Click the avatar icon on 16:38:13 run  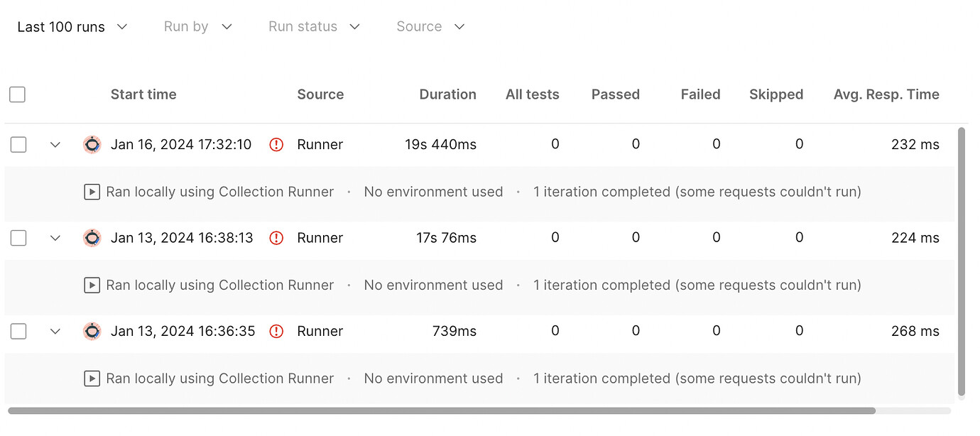(x=92, y=239)
